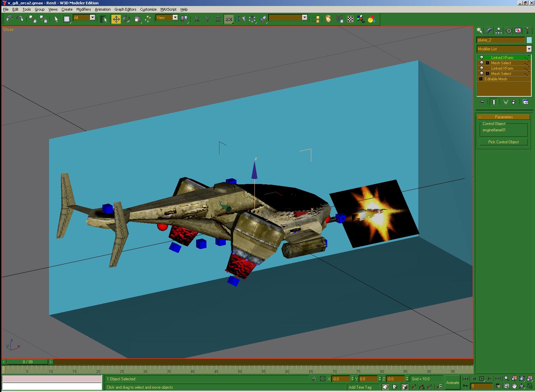The image size is (535, 392).
Task: Click the Select by Name icon
Action: (x=103, y=19)
